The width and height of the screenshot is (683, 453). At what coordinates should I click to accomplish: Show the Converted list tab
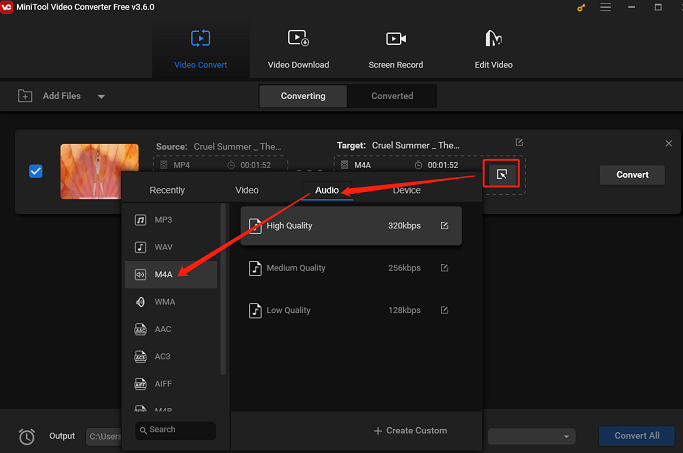tap(392, 96)
